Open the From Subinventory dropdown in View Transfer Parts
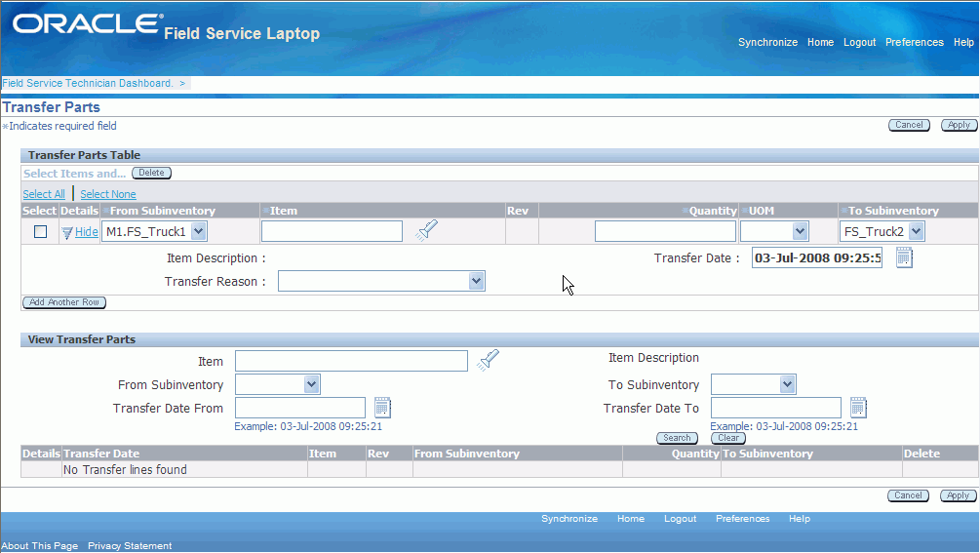 coord(312,384)
